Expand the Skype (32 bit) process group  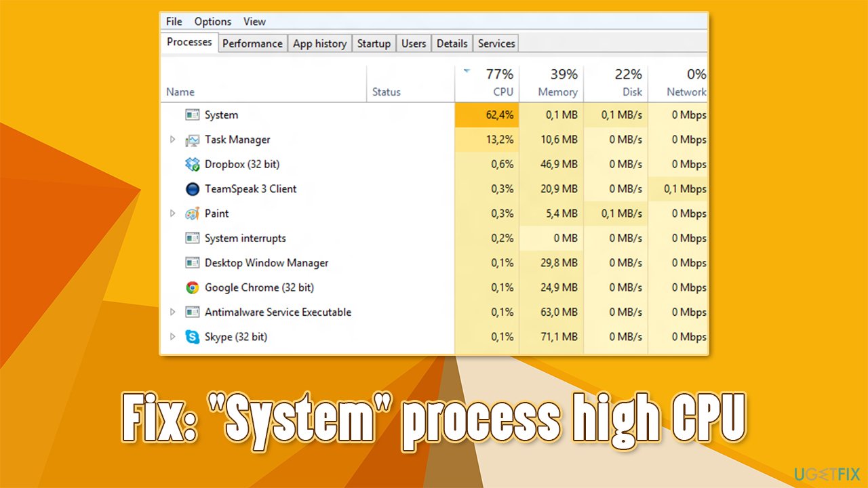tap(172, 337)
